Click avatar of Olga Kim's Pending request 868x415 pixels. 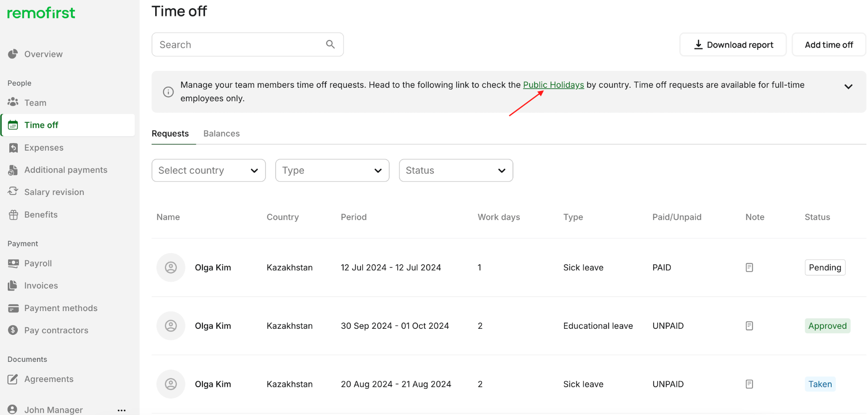click(171, 267)
